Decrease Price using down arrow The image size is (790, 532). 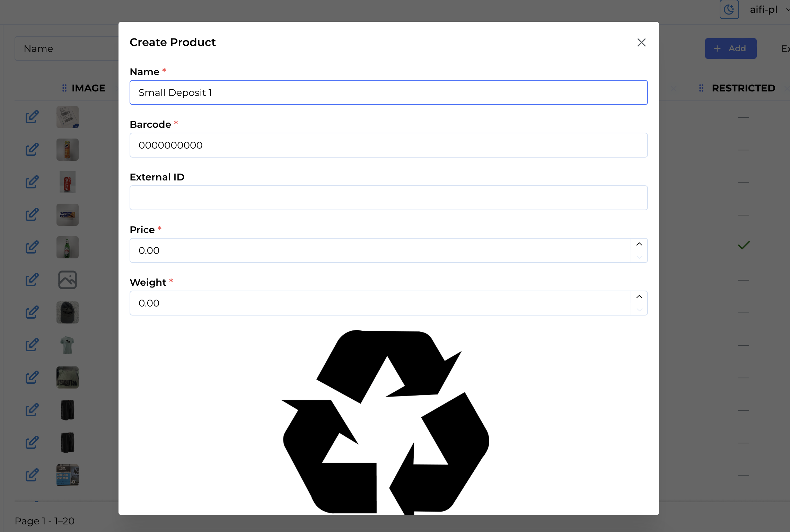pos(639,257)
